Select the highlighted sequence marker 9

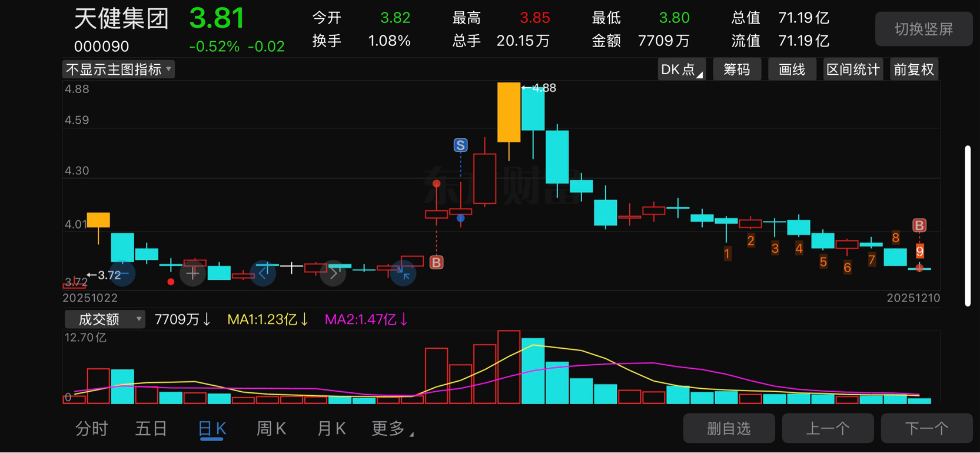click(919, 252)
